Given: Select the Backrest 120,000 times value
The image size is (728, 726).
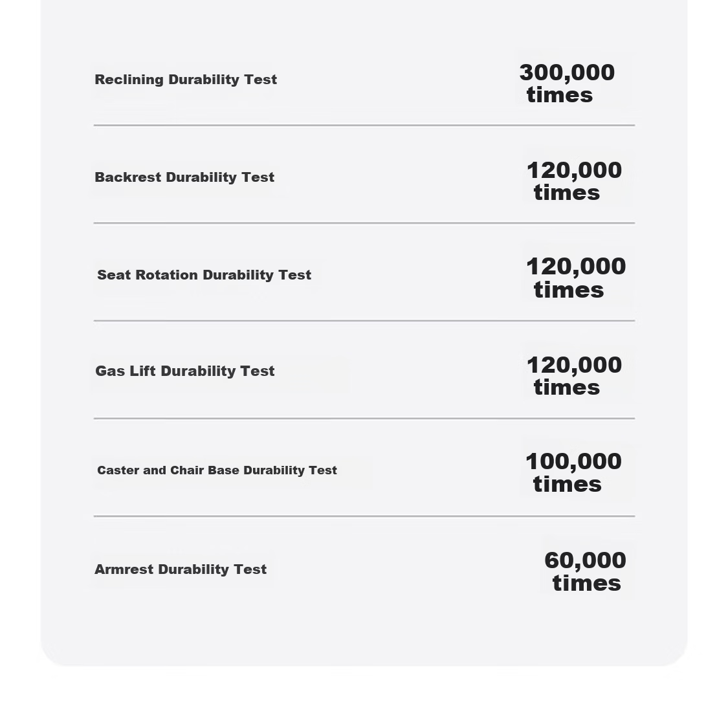Looking at the screenshot, I should [x=575, y=181].
